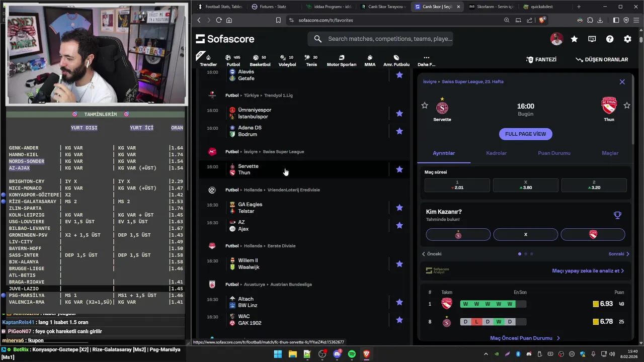Click the FULL PAGE VIEW button
644x362 pixels.
525,134
